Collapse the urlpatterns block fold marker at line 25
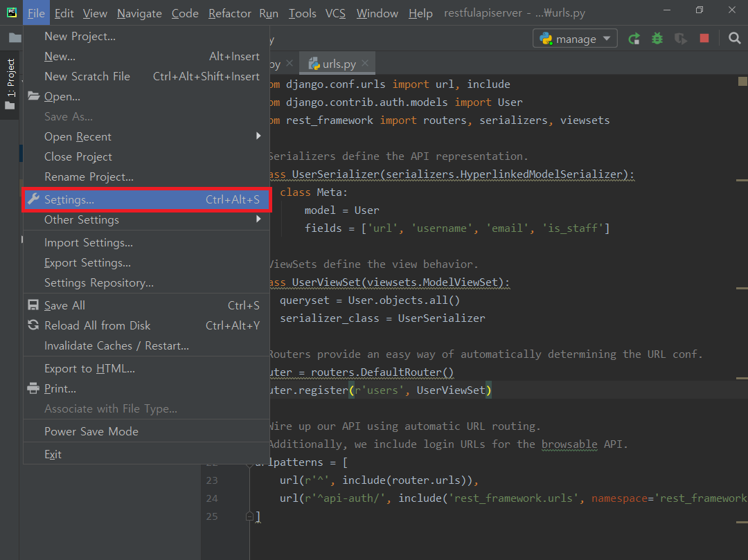Image resolution: width=748 pixels, height=560 pixels. coord(249,516)
